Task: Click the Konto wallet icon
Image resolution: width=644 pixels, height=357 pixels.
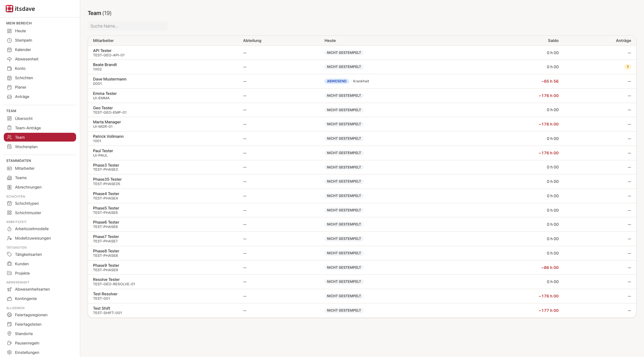Action: [9, 69]
